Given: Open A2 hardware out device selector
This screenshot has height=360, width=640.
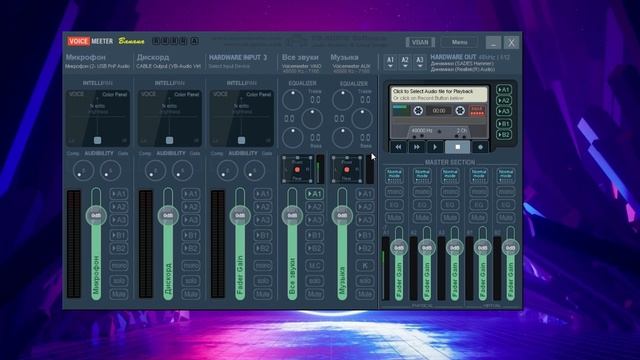Looking at the screenshot, I should click(x=405, y=62).
